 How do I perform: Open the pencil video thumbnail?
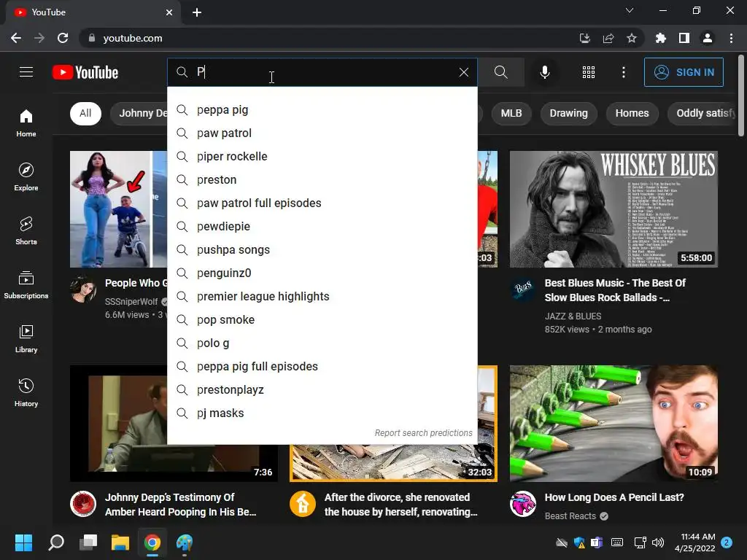tap(614, 424)
